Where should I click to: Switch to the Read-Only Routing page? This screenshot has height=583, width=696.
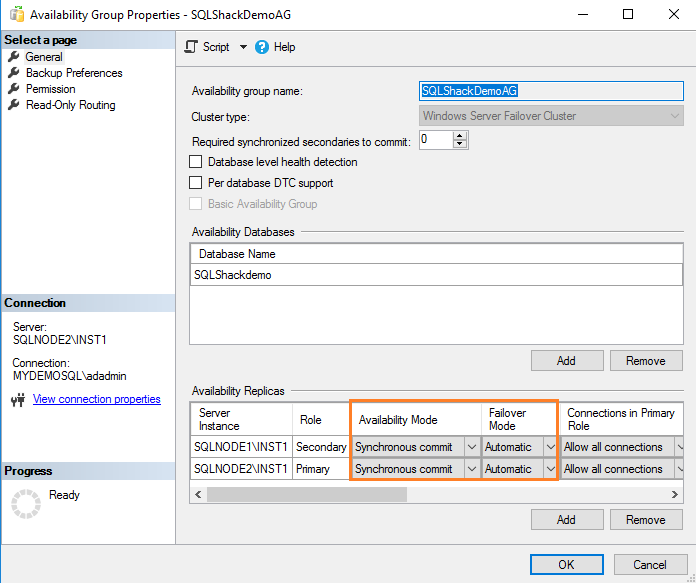(x=70, y=105)
